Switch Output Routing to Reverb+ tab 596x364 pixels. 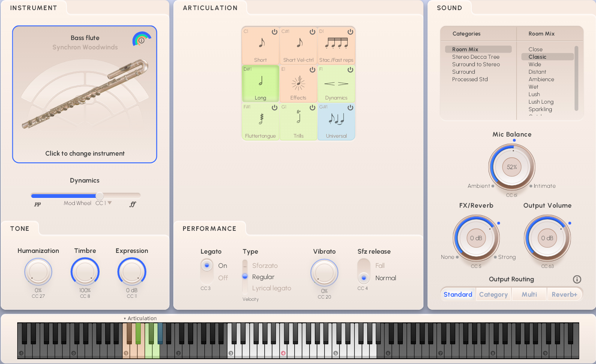564,294
